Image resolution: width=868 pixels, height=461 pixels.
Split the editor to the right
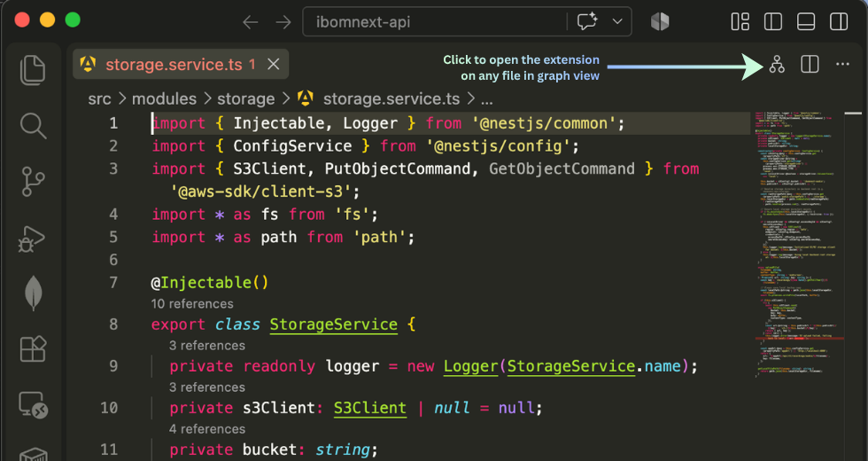point(810,64)
